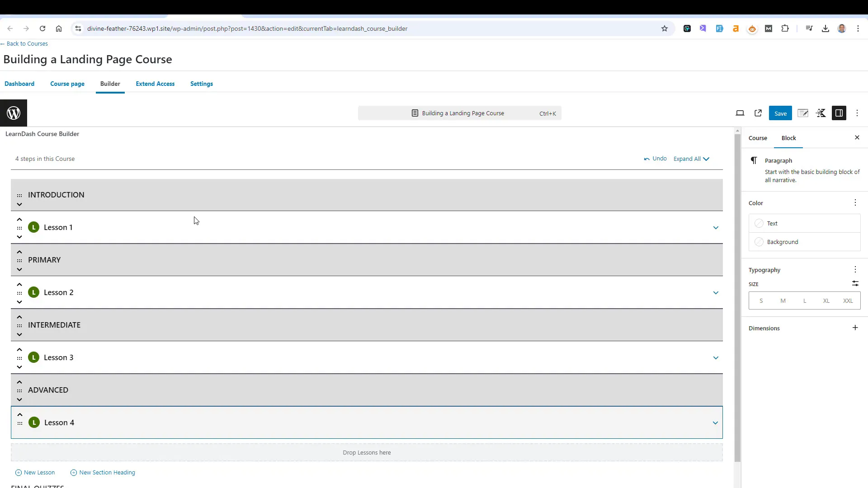Click the drag handle icon for Lesson 3
This screenshot has height=488, width=868.
[x=20, y=357]
